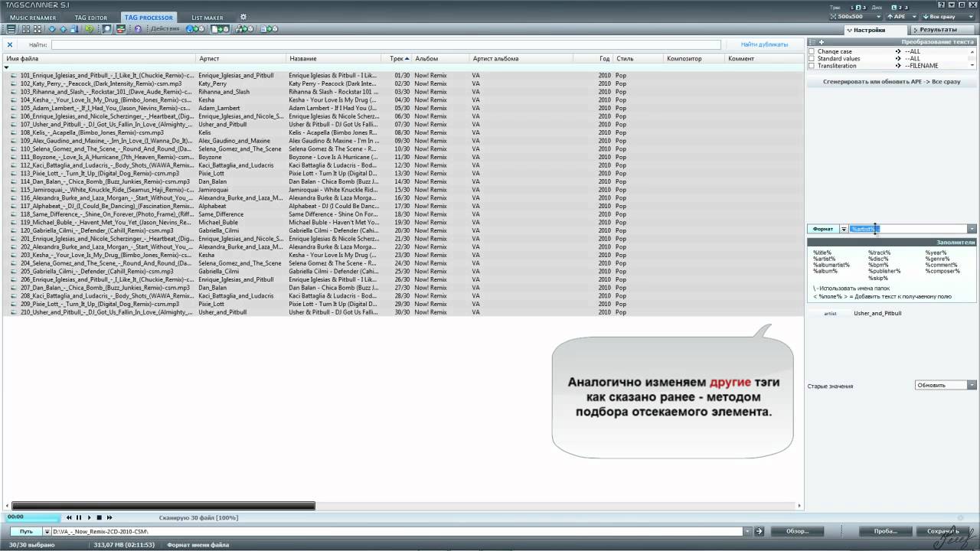
Task: Toggle the red-green filter toolbar icon
Action: tap(120, 29)
